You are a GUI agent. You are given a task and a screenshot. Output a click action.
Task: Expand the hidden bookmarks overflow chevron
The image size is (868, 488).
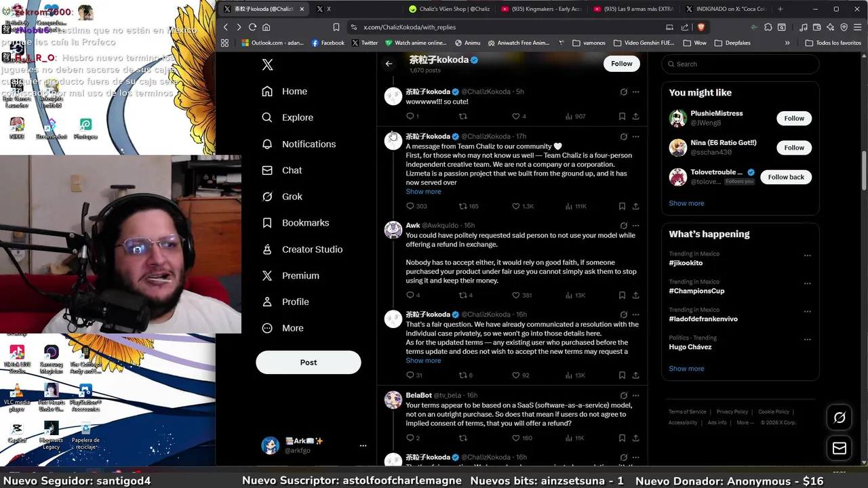pos(787,43)
